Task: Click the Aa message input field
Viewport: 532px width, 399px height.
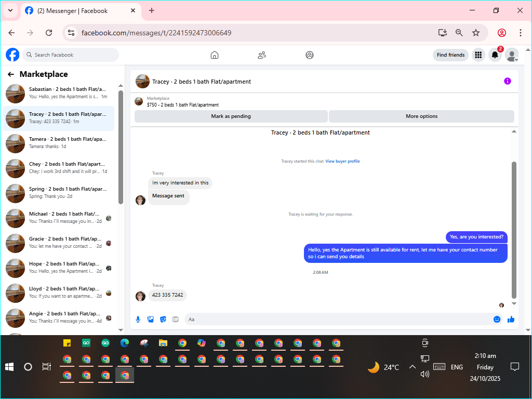Action: tap(338, 320)
